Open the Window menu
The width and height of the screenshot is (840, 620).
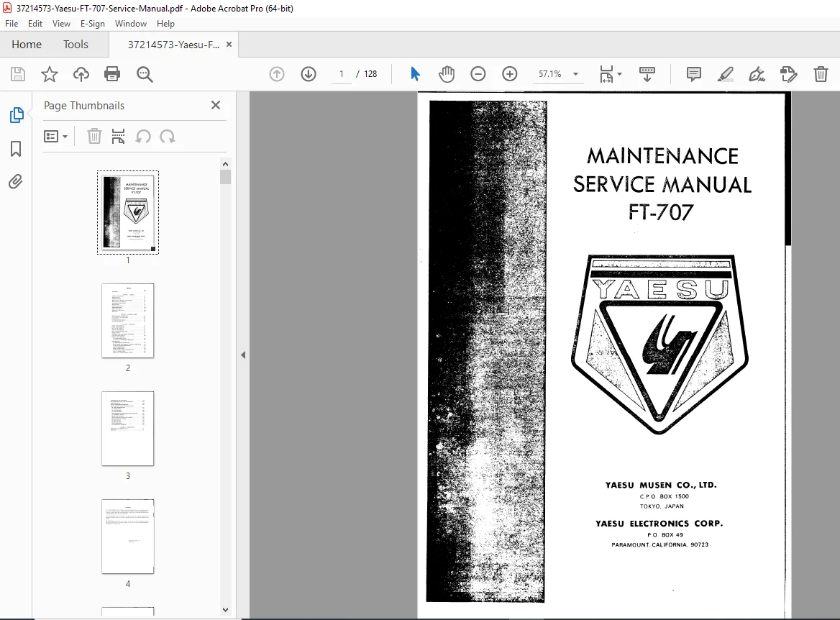pos(131,24)
